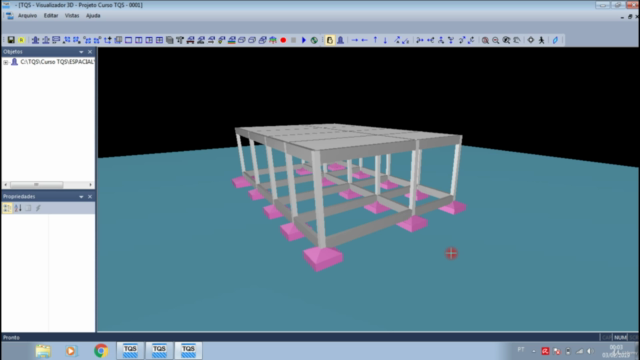640x360 pixels.
Task: Click the blue up arrow move icon
Action: click(375, 40)
